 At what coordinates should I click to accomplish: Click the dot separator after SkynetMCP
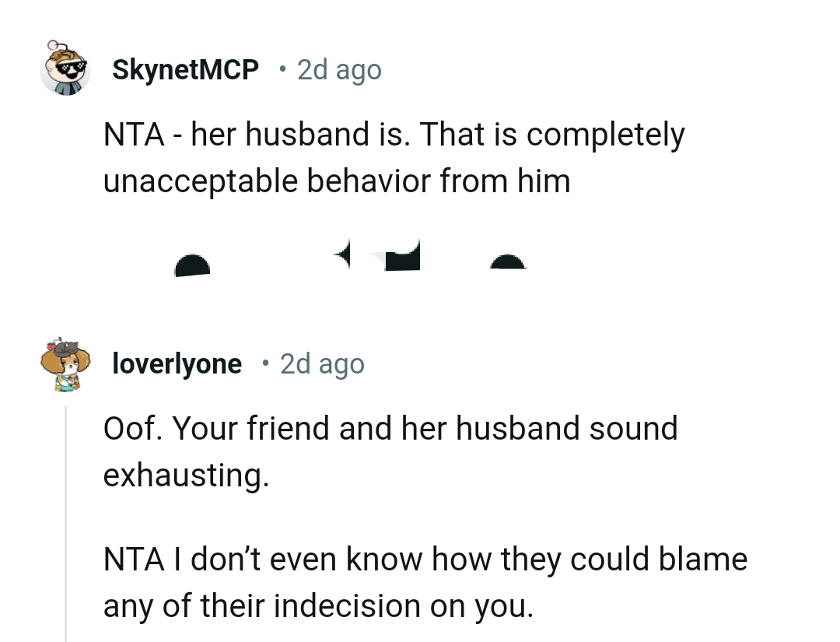[x=282, y=70]
